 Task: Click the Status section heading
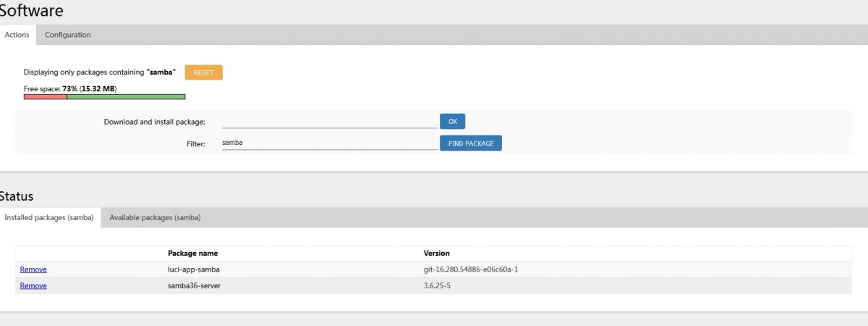(x=17, y=196)
